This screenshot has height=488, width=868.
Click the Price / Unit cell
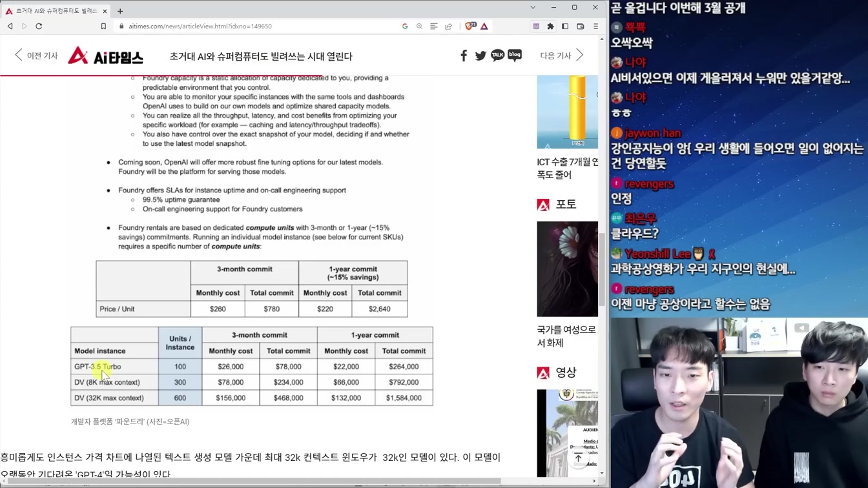click(x=143, y=309)
